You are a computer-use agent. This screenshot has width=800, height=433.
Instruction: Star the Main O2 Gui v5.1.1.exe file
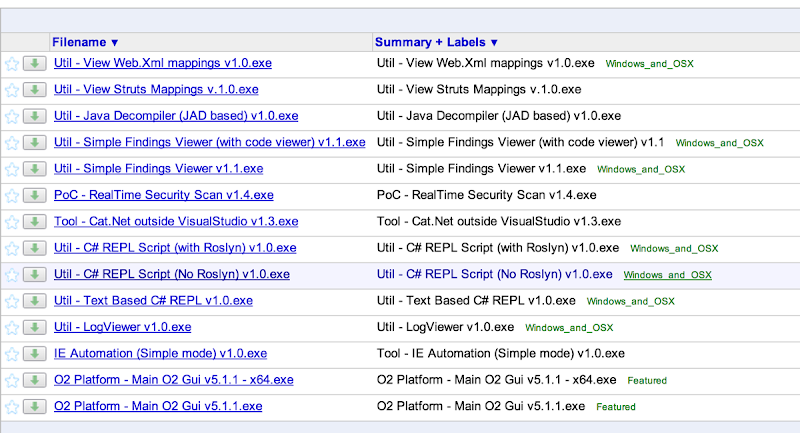[12, 407]
